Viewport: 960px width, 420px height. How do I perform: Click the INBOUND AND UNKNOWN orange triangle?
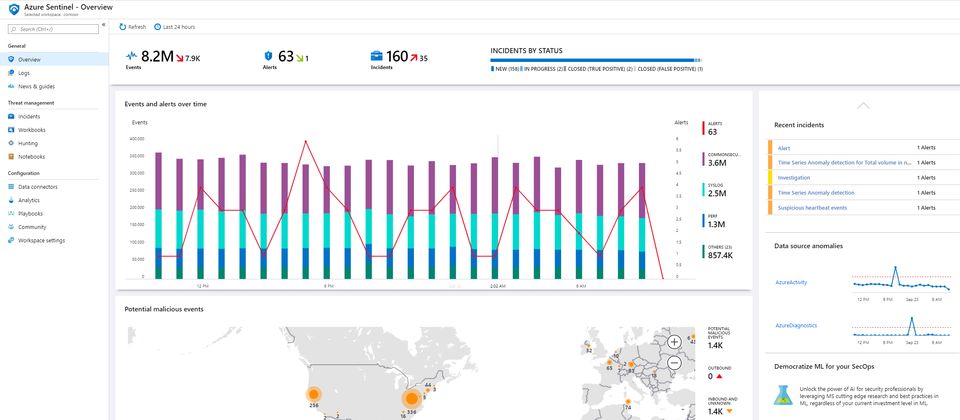coord(729,411)
